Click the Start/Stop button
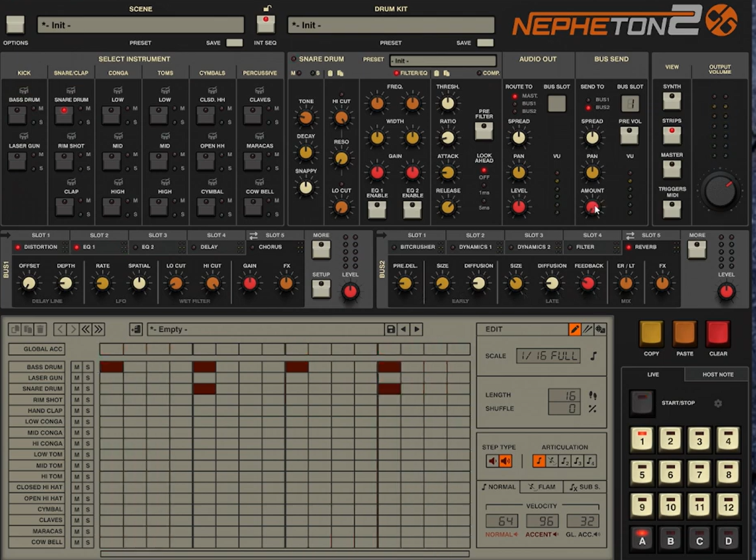The image size is (756, 560). click(642, 403)
